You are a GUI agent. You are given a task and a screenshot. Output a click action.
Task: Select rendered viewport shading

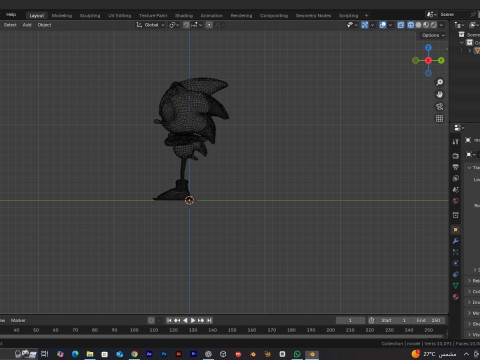pyautogui.click(x=434, y=25)
